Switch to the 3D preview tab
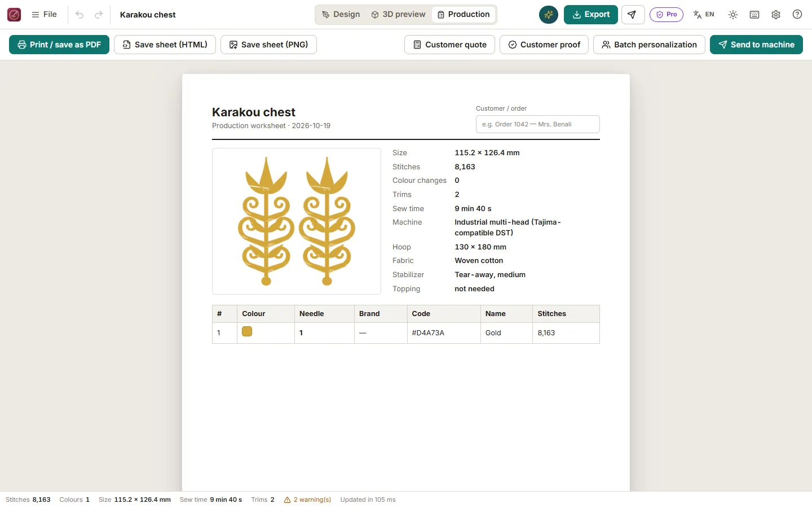812x508 pixels. (x=398, y=15)
